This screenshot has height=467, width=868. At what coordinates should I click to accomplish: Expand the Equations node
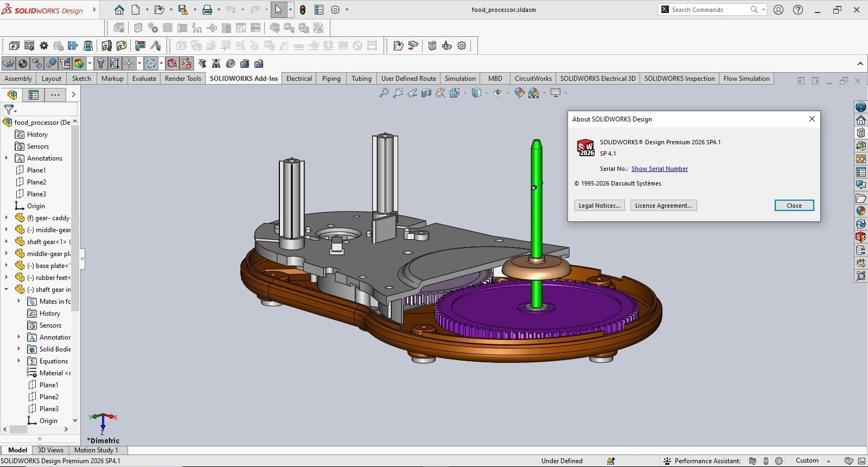coord(19,361)
